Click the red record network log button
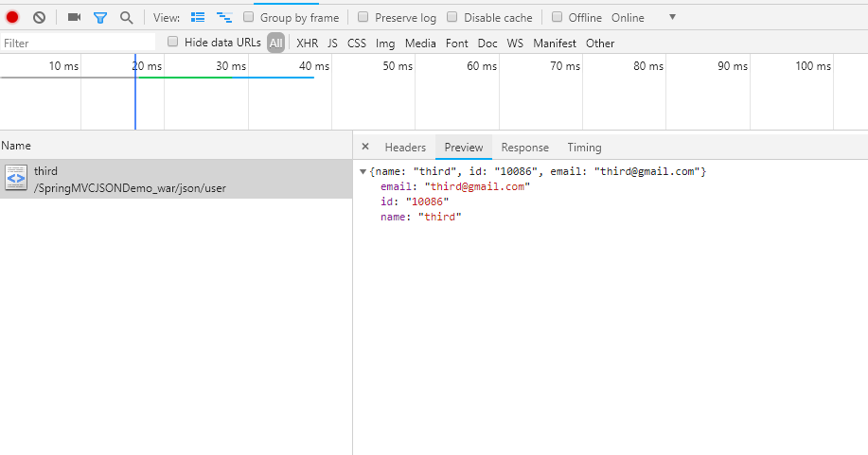 12,17
